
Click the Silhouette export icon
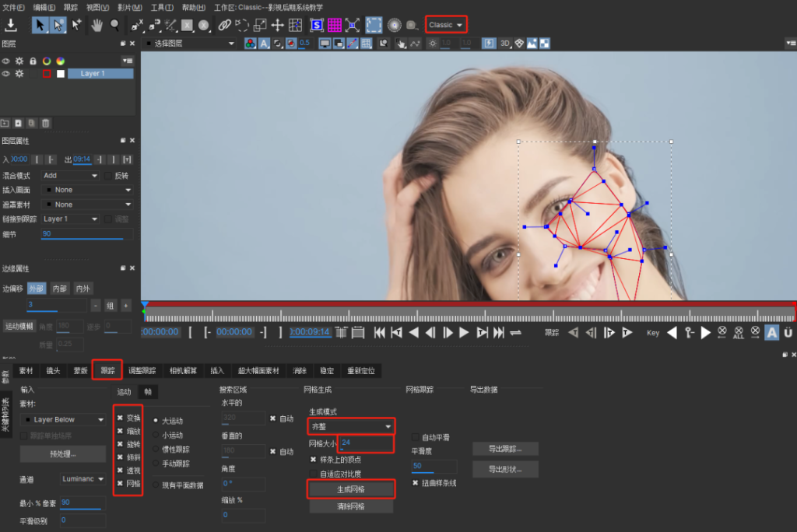[315, 25]
